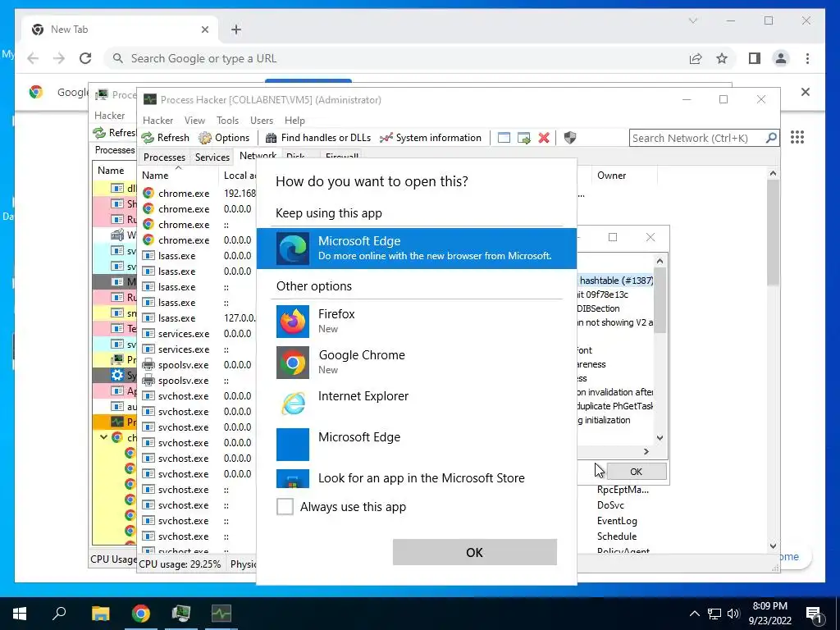
Task: Enable Always use this app checkbox
Action: (285, 506)
